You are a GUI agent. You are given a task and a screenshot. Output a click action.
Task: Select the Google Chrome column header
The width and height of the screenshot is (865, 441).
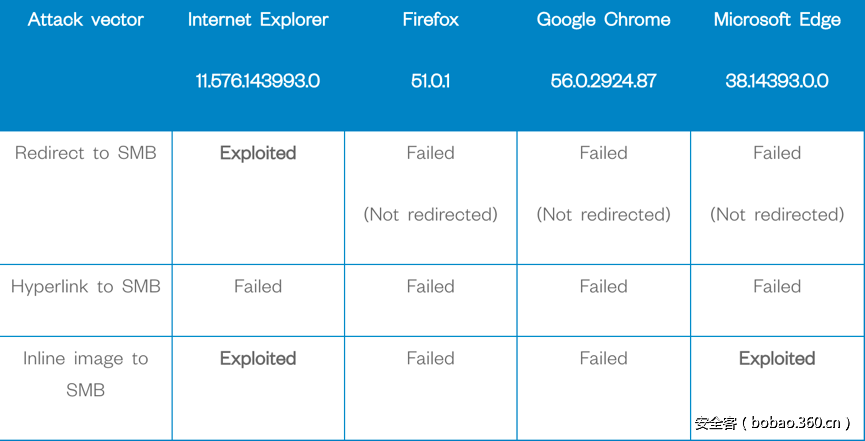click(603, 20)
